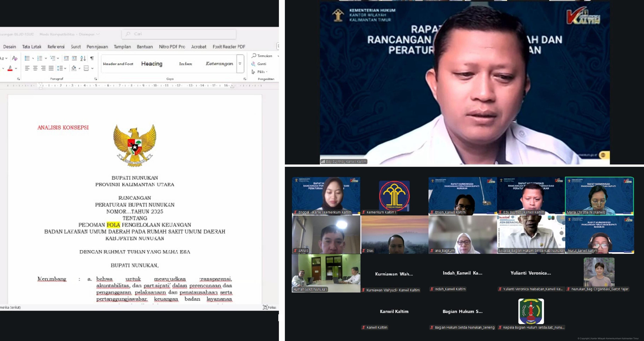Toggle Fokus mode in status bar
The width and height of the screenshot is (644, 341).
pos(269,307)
